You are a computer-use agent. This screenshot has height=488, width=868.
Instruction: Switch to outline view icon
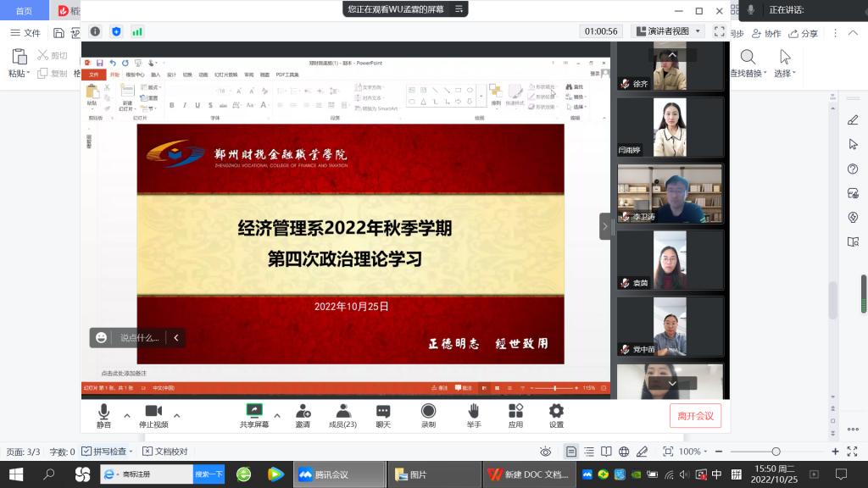click(x=589, y=452)
